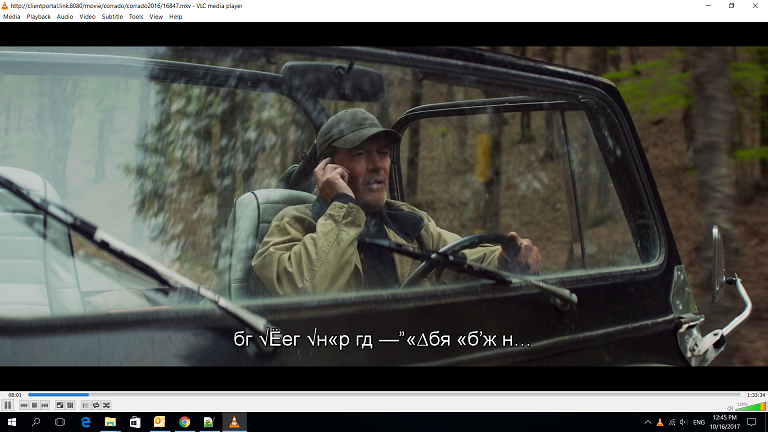Open Task View on the taskbar
The image size is (768, 432).
[x=60, y=422]
